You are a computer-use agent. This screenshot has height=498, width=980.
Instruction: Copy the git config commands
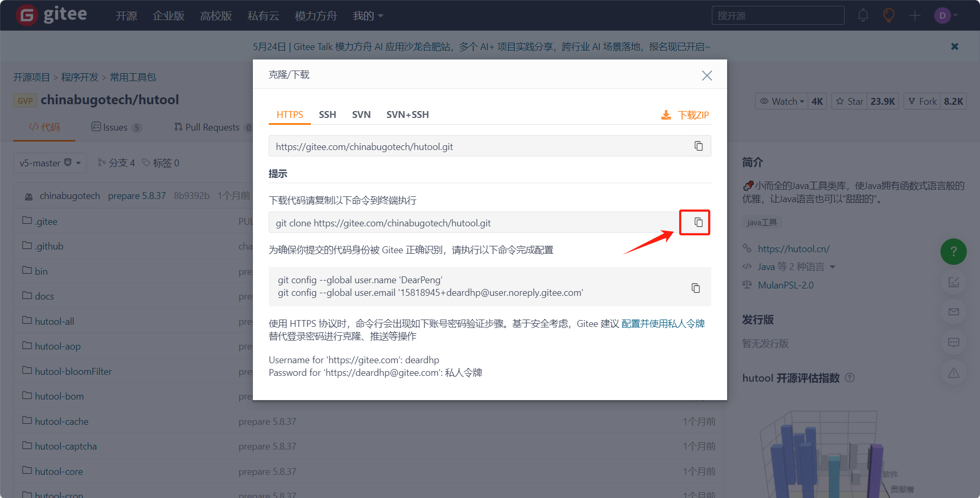pos(695,287)
